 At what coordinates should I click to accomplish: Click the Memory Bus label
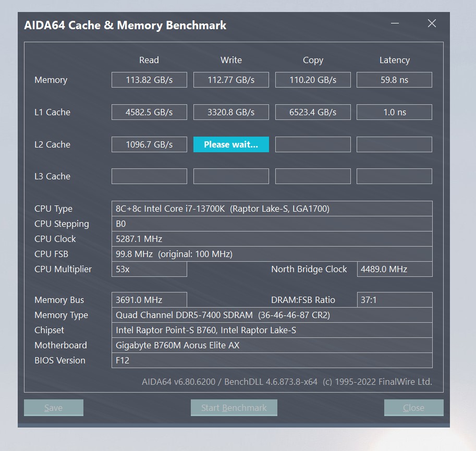click(59, 300)
